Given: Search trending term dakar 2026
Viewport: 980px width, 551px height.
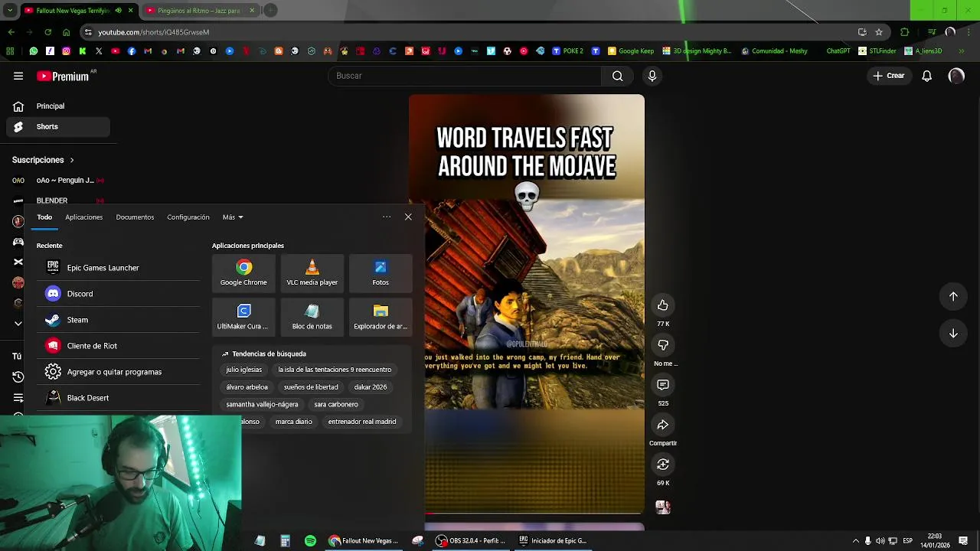Looking at the screenshot, I should 371,387.
